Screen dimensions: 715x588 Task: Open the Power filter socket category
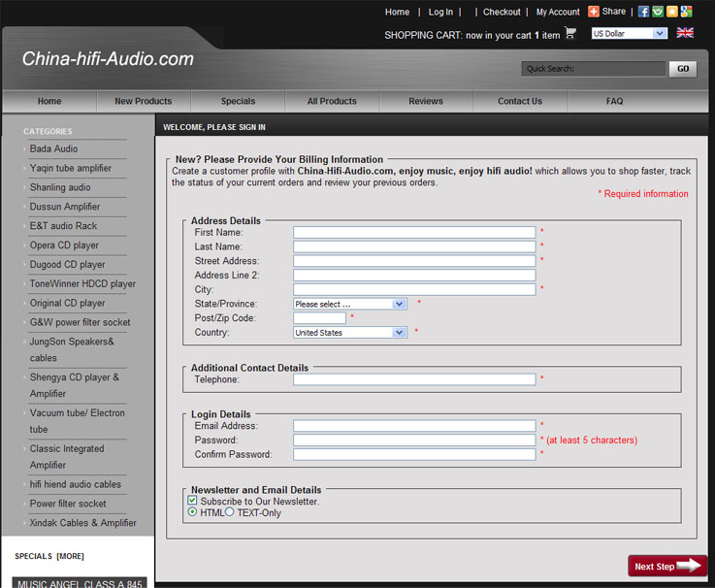pyautogui.click(x=68, y=504)
